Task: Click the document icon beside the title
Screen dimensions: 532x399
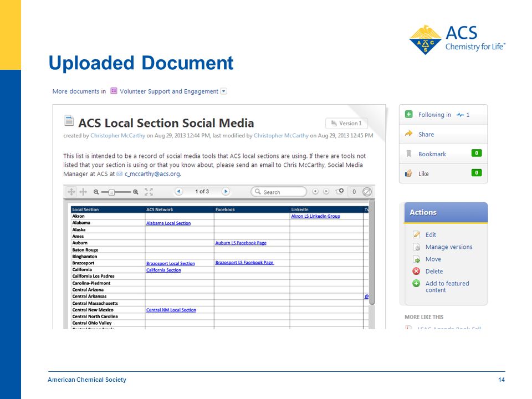Action: [69, 120]
